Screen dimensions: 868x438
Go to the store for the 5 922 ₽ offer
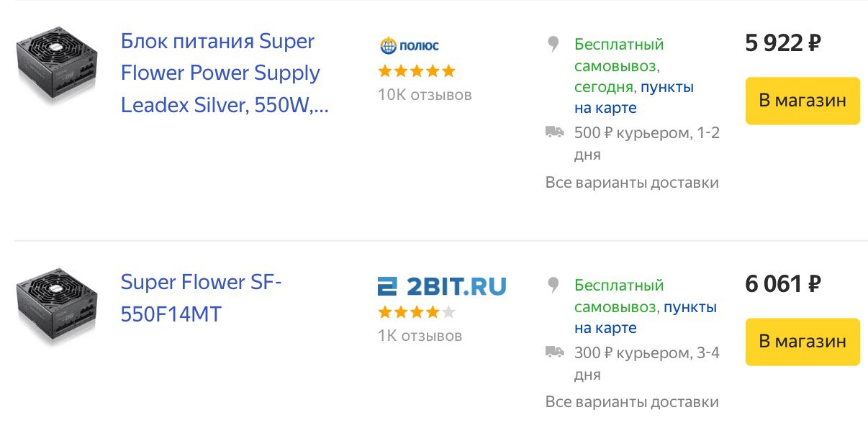point(803,101)
